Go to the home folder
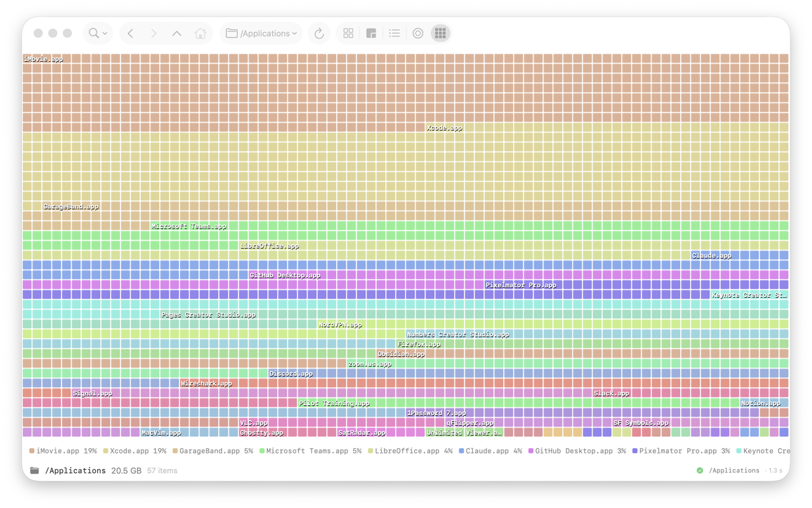 [200, 33]
